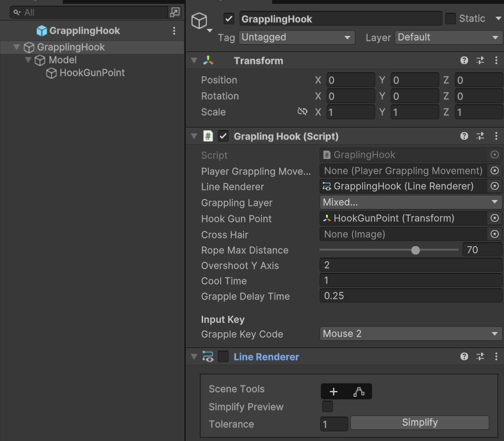
Task: Open Grapling Hook script more options menu
Action: 496,136
